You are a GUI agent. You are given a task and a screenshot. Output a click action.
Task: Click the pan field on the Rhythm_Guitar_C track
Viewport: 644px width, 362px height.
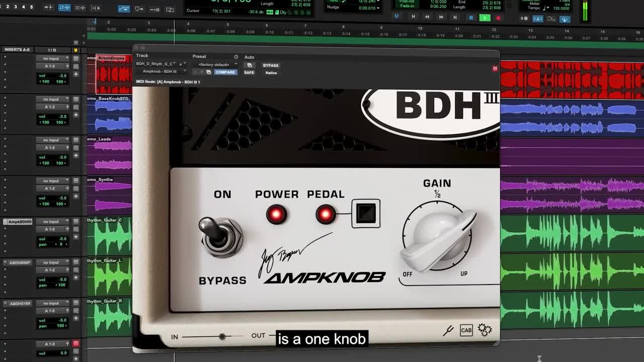pyautogui.click(x=52, y=244)
